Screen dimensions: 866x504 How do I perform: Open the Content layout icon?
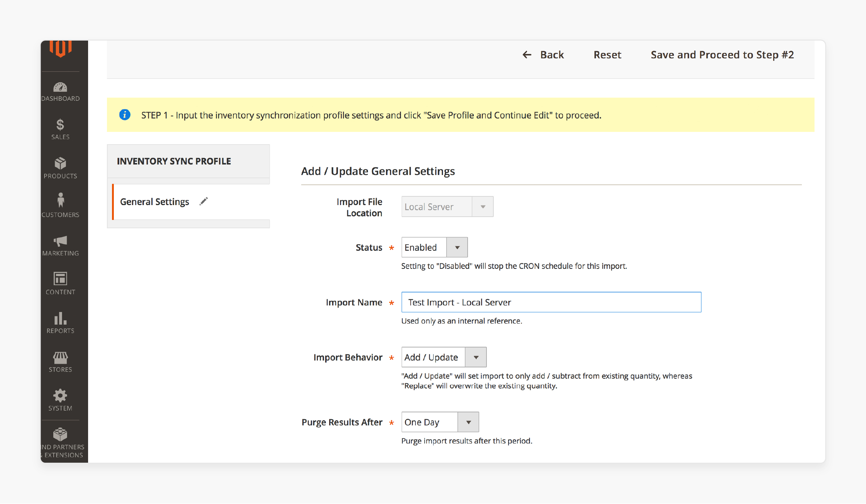60,279
